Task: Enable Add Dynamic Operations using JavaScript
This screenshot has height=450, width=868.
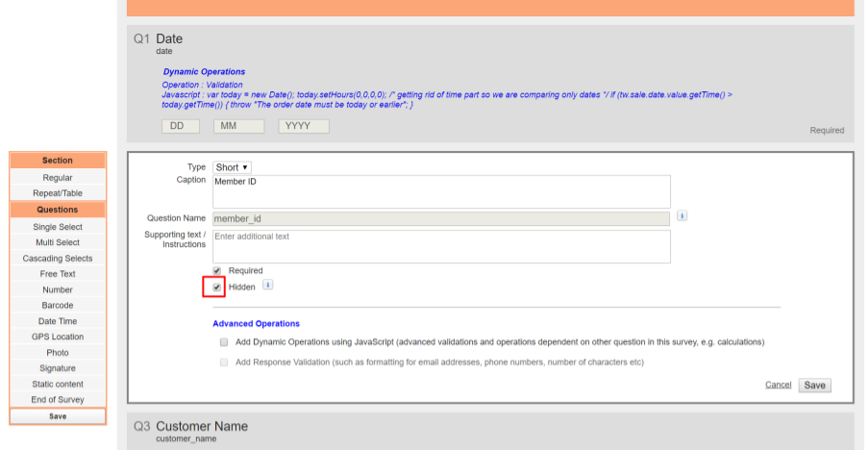Action: tap(224, 342)
